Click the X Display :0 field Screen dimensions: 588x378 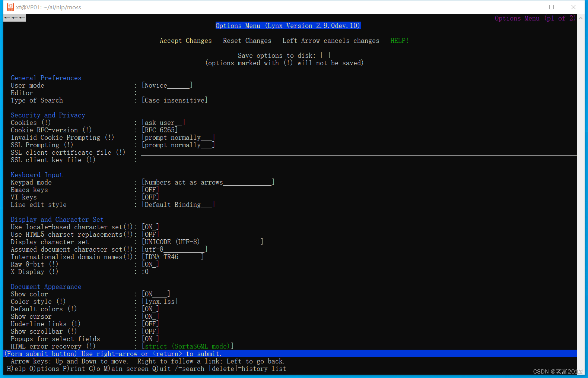pyautogui.click(x=359, y=272)
